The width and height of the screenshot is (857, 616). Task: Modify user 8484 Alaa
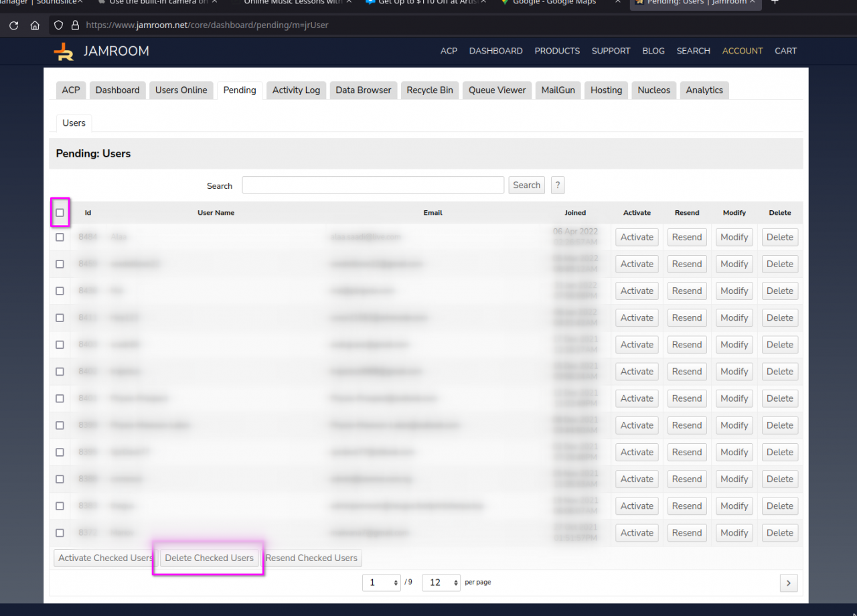pyautogui.click(x=734, y=237)
